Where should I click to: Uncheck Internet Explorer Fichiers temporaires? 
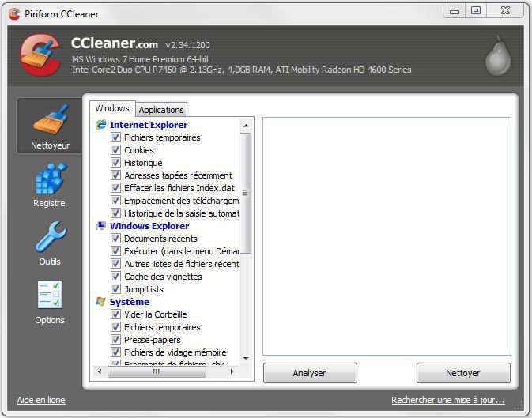[115, 137]
